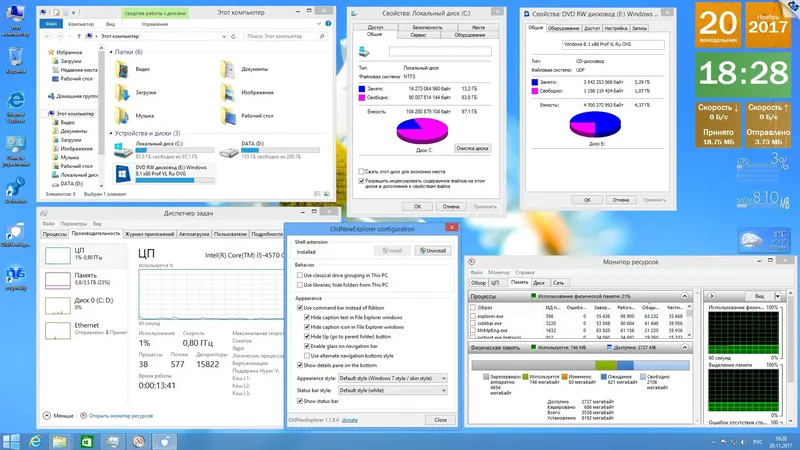The width and height of the screenshot is (800, 450).
Task: Click the refresh icon in Explorer address bar
Action: click(x=234, y=36)
